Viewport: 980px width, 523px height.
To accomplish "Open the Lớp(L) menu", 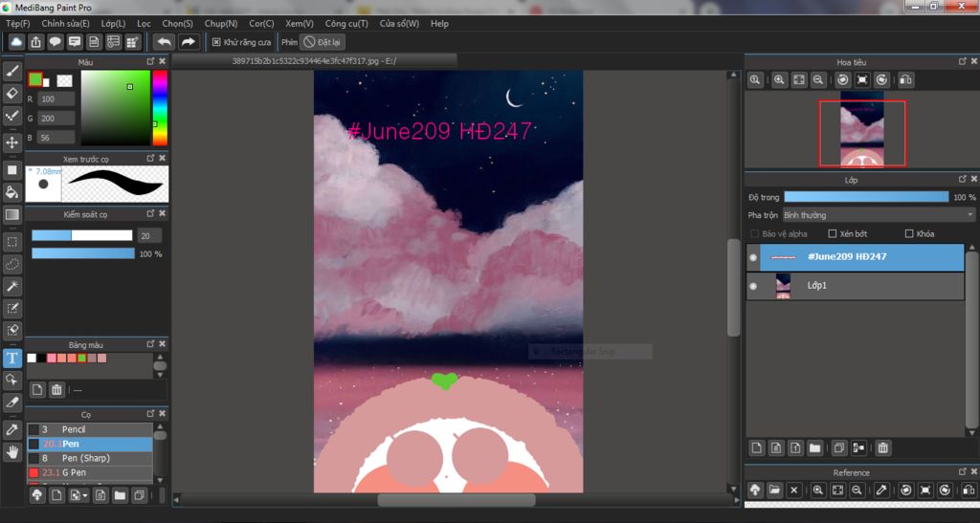I will [113, 23].
